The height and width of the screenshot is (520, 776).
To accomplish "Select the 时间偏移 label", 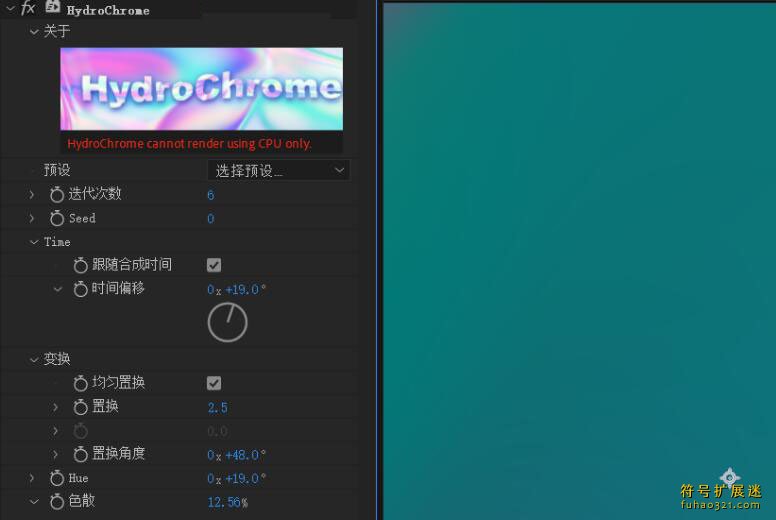I will pyautogui.click(x=118, y=288).
